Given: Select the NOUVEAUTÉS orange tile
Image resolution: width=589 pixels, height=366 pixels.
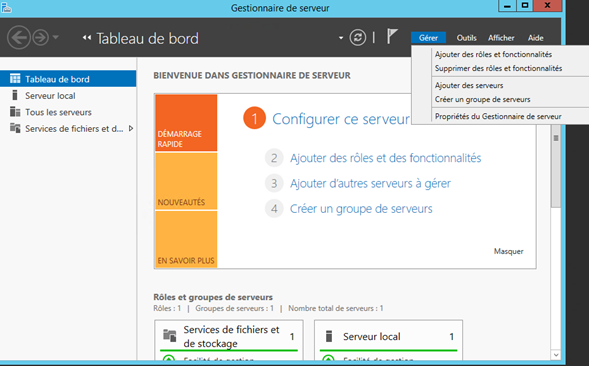Looking at the screenshot, I should coord(186,181).
